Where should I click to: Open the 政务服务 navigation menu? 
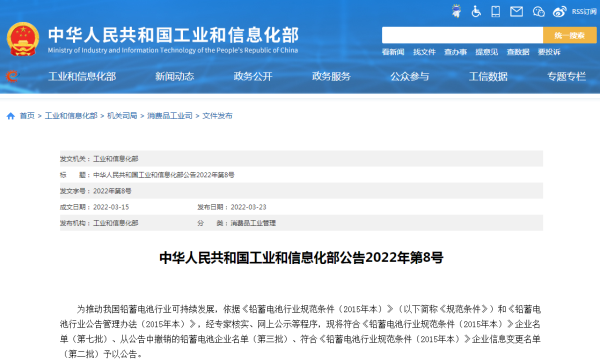[x=331, y=77]
